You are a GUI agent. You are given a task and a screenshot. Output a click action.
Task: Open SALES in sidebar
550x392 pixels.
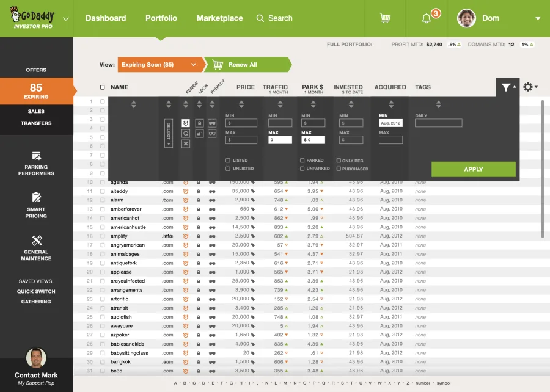coord(36,111)
